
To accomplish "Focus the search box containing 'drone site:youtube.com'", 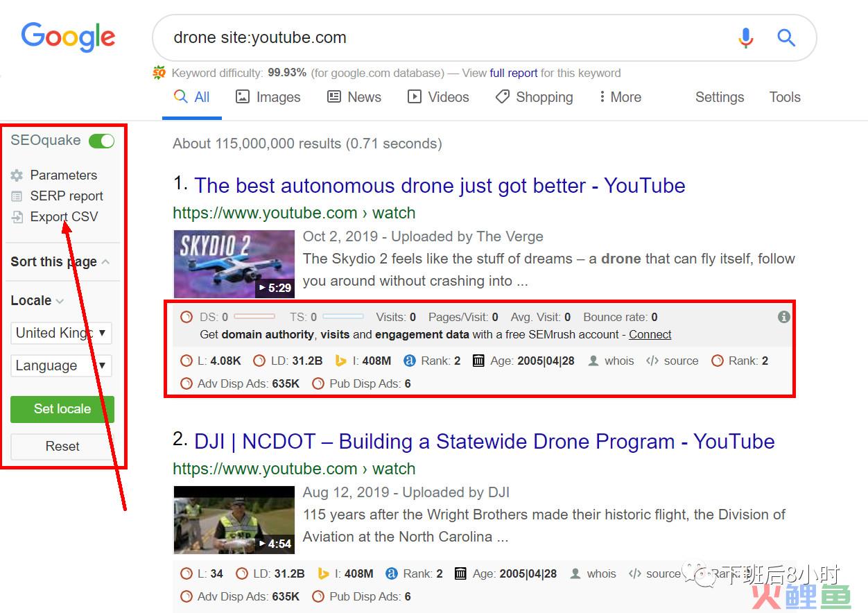I will [484, 37].
